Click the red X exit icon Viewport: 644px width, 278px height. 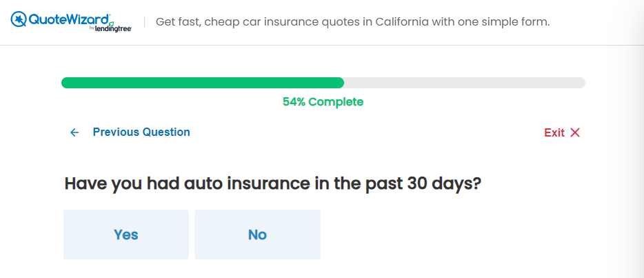(575, 132)
